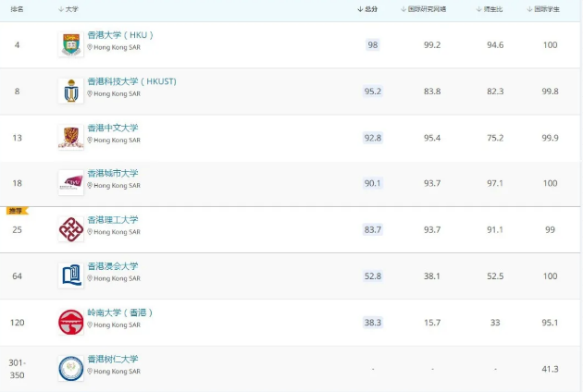Open the 香港中文大学 link
This screenshot has width=583, height=392.
pos(113,128)
